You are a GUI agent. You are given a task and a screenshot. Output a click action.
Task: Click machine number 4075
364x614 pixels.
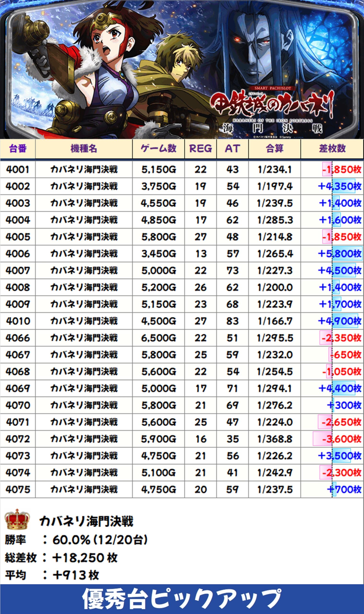[18, 489]
